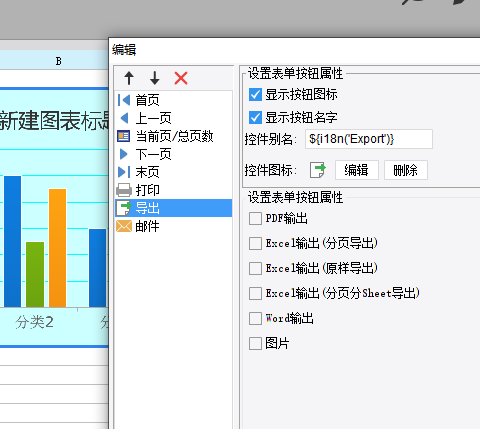The image size is (480, 429).
Task: Click the orange bar in chart
Action: pos(58,248)
